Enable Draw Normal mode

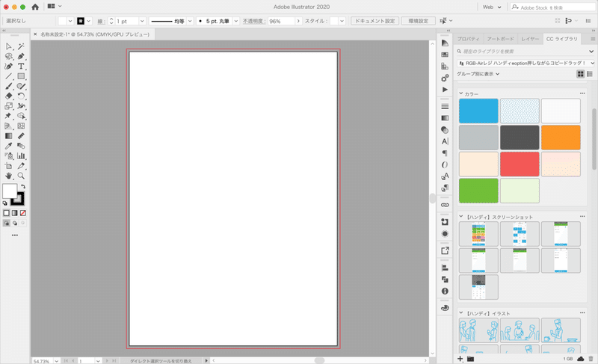(x=7, y=223)
